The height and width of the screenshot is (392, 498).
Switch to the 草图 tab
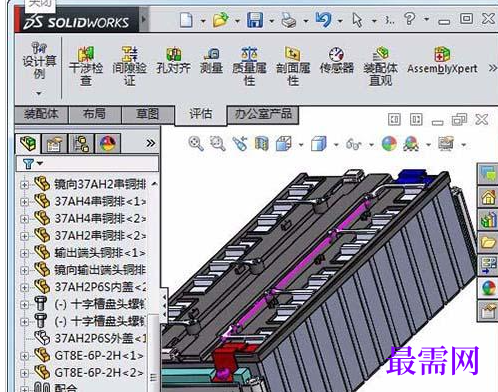tap(148, 114)
